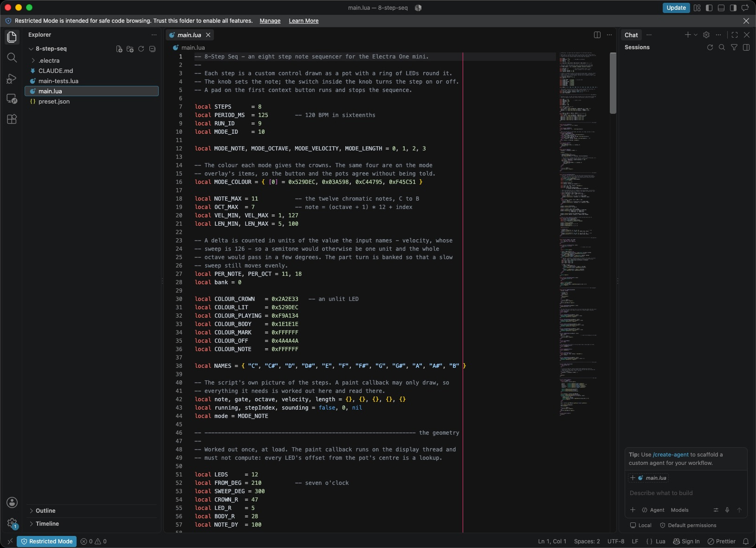Open the Explorer view in activity bar
This screenshot has height=548, width=756.
pos(12,37)
